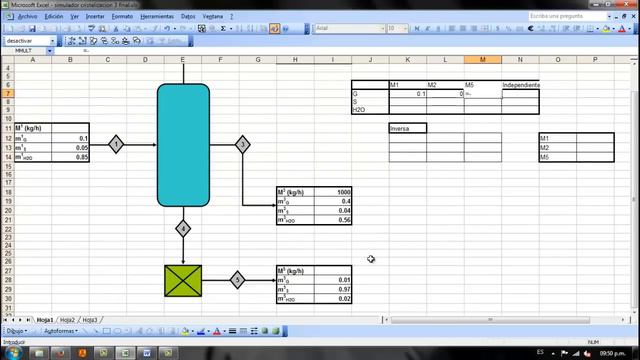Apply currency style format

click(x=498, y=29)
